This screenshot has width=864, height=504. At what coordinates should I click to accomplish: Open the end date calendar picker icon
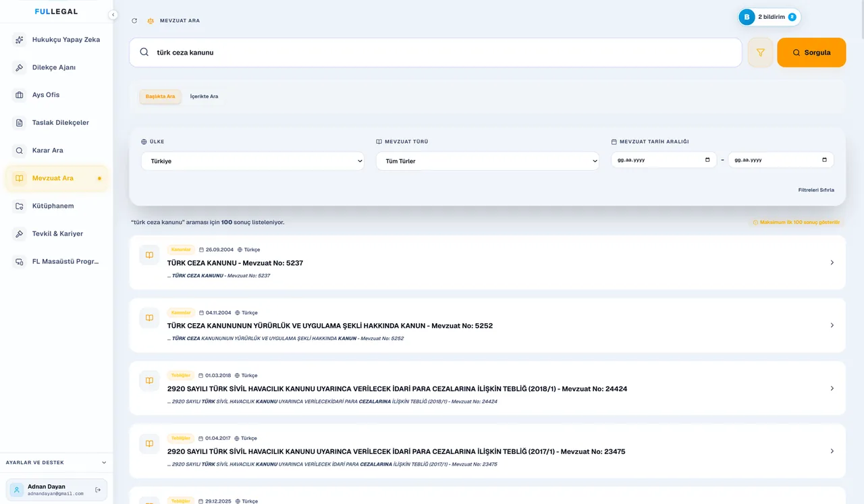(825, 160)
